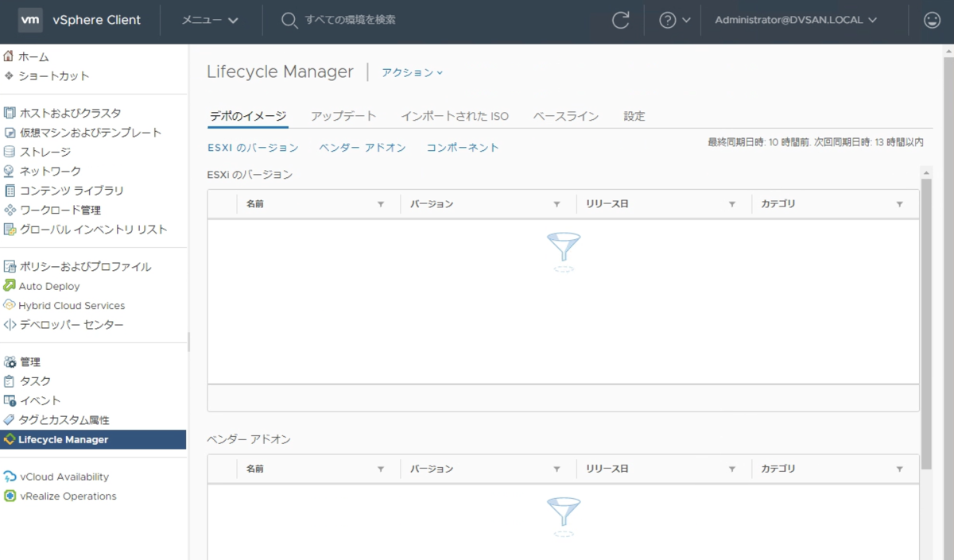Open the 設定 tab
The image size is (954, 560).
[634, 116]
